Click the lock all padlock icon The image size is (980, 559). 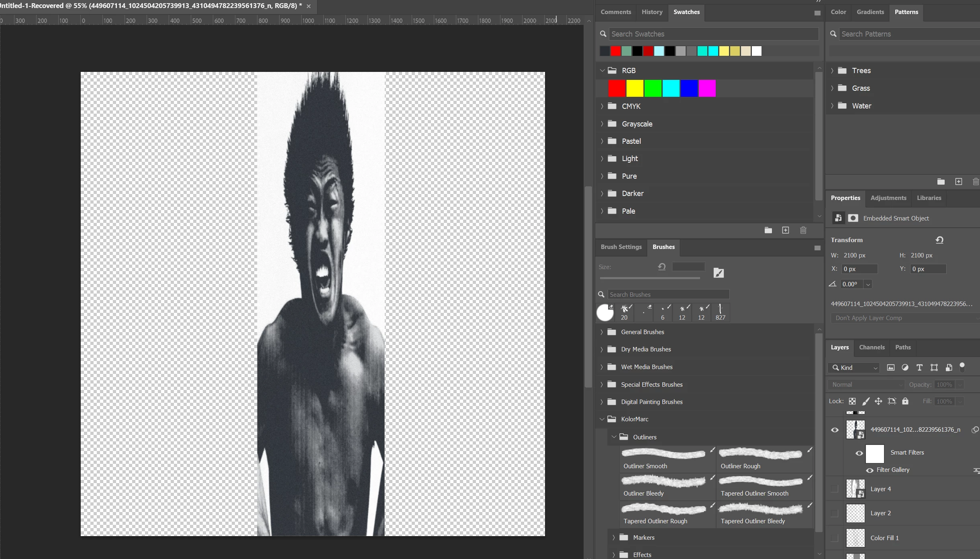coord(905,401)
